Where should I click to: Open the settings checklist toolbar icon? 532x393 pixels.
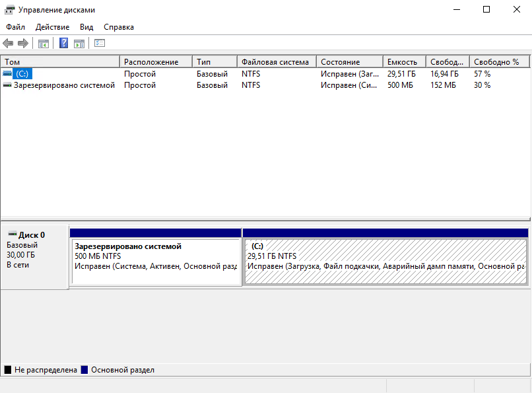coord(100,43)
